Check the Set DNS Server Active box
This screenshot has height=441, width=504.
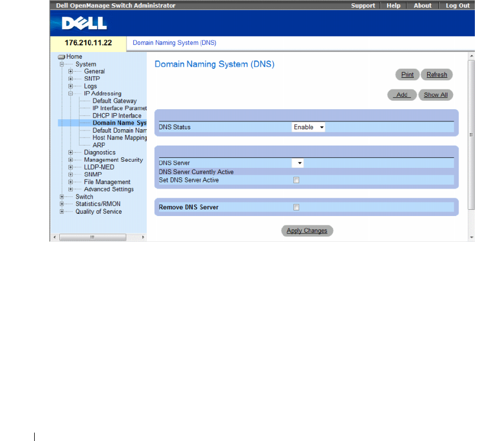click(296, 180)
